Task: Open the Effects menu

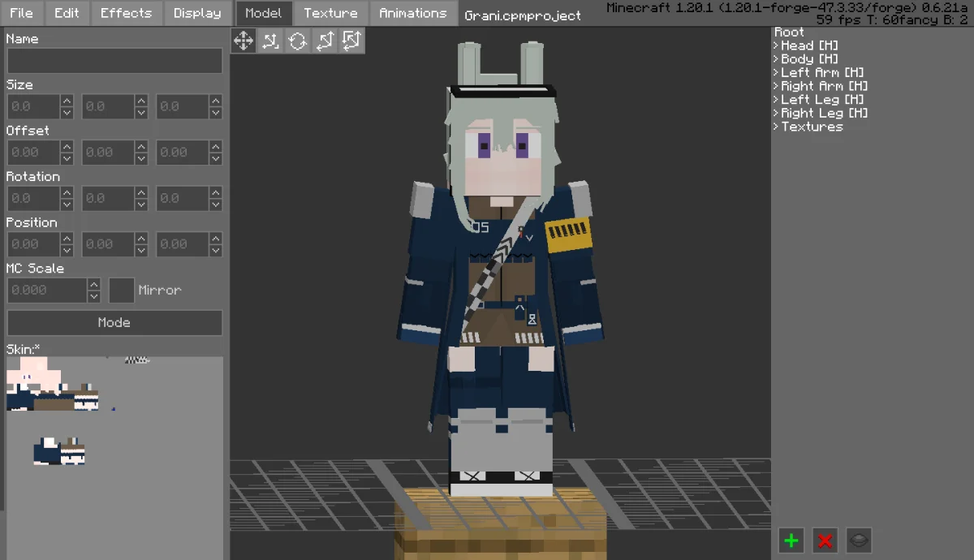Action: (126, 13)
